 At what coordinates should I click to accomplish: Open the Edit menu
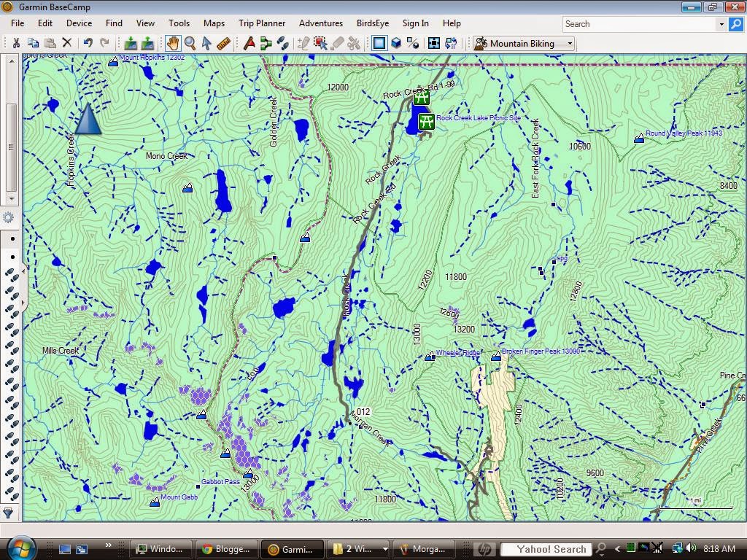coord(44,23)
